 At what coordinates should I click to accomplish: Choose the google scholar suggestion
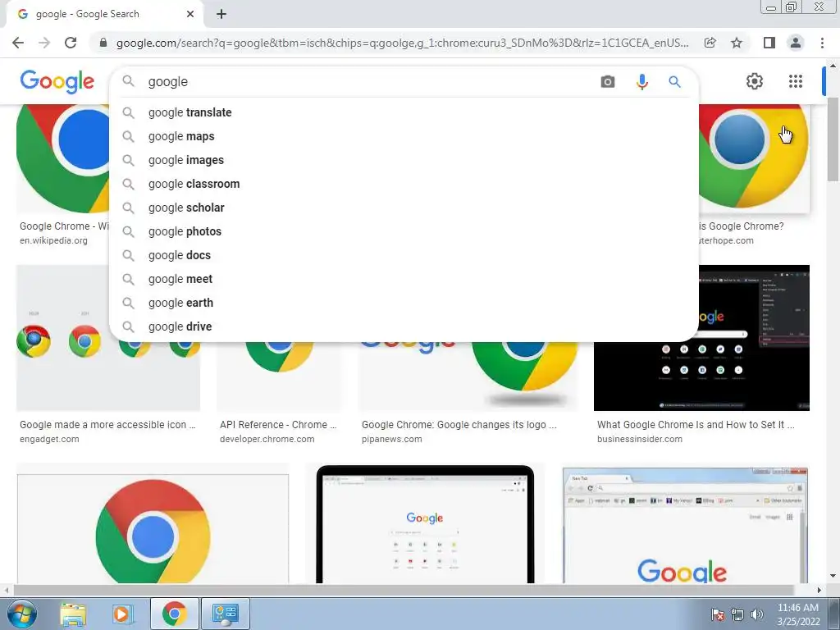(404, 208)
